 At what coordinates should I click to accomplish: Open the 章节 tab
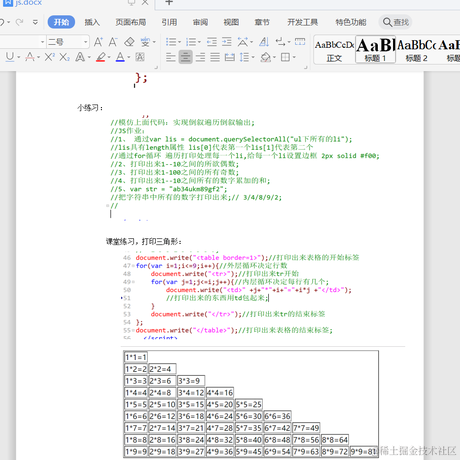tap(262, 22)
